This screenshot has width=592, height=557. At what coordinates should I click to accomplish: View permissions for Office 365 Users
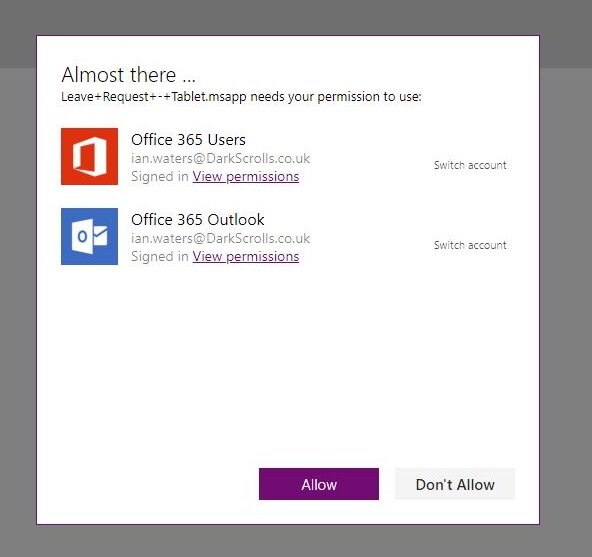point(246,176)
